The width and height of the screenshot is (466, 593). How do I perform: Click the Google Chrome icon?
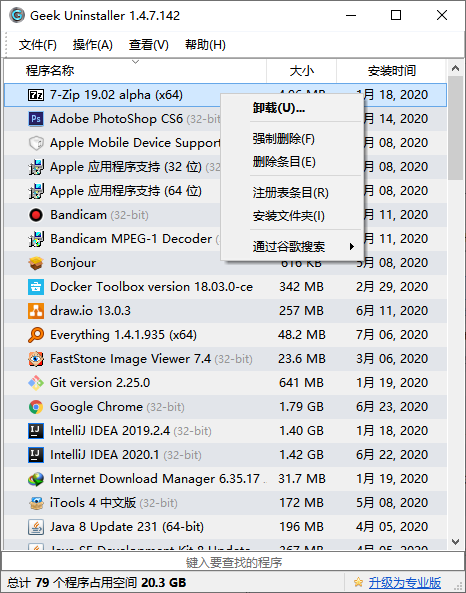[36, 407]
